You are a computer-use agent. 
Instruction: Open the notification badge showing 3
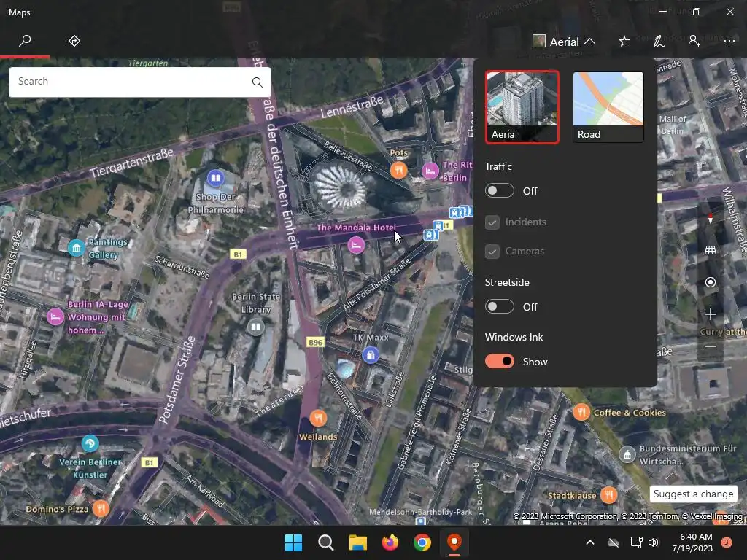click(x=727, y=542)
